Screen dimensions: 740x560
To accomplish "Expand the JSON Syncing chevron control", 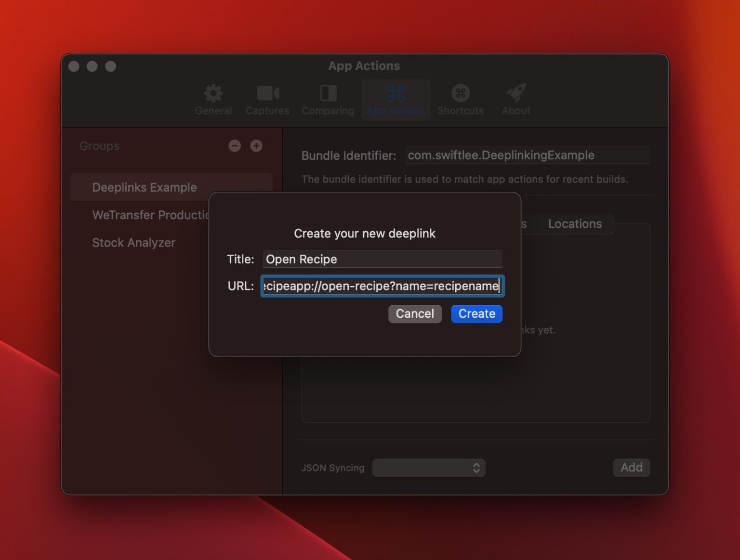I will point(476,468).
